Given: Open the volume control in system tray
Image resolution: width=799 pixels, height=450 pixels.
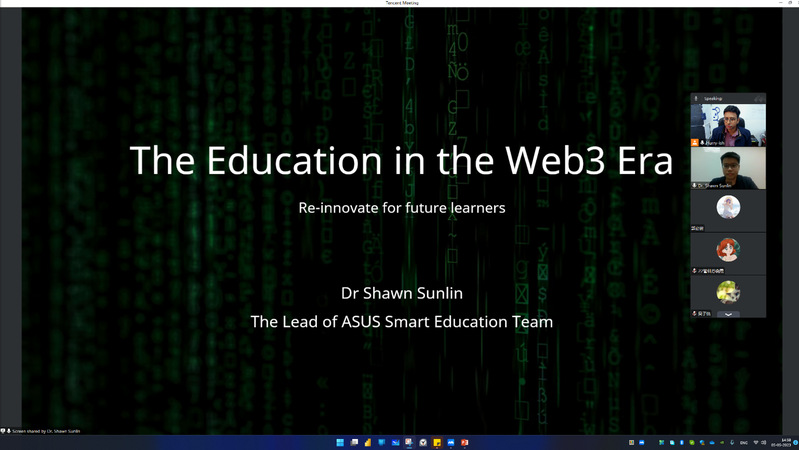Looking at the screenshot, I should click(765, 442).
